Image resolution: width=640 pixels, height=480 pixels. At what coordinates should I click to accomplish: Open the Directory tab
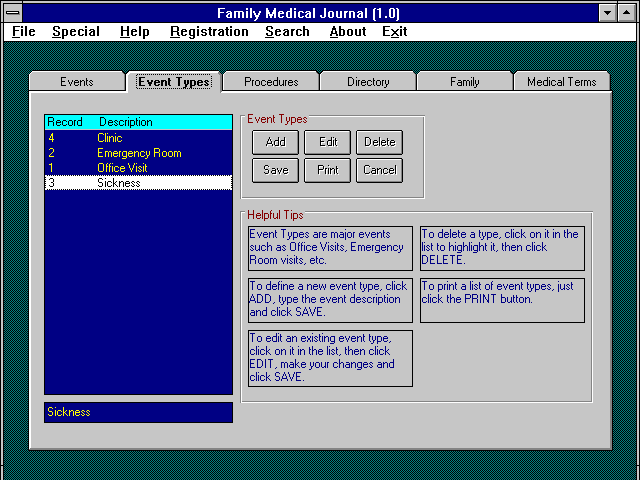368,82
